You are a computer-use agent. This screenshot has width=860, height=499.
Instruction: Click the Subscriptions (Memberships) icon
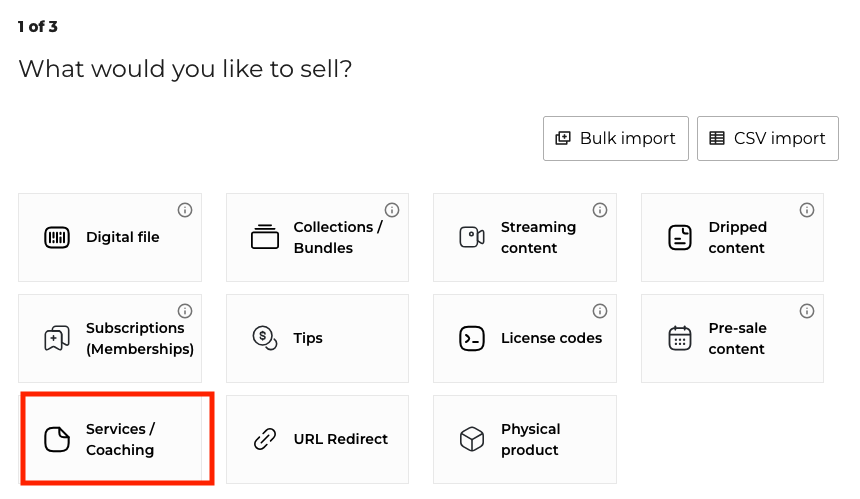[57, 339]
